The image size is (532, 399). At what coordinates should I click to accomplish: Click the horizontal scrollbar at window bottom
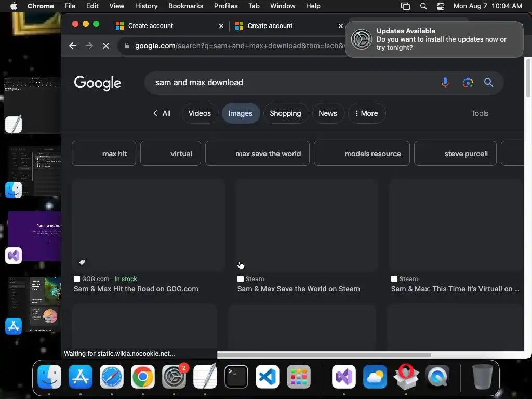click(x=324, y=355)
